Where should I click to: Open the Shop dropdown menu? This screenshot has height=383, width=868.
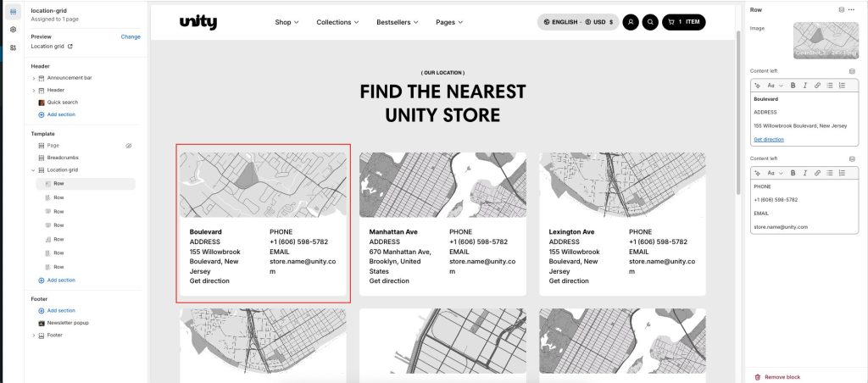point(287,22)
